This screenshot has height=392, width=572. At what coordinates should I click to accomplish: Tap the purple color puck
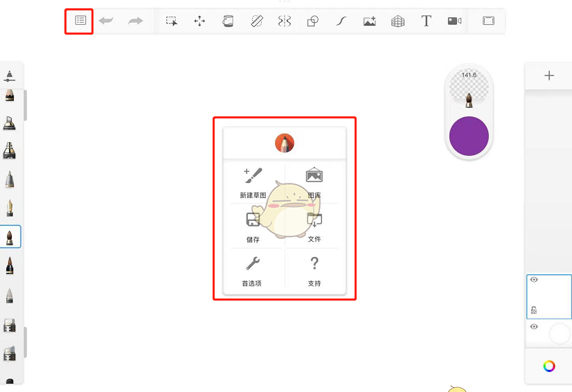[469, 136]
